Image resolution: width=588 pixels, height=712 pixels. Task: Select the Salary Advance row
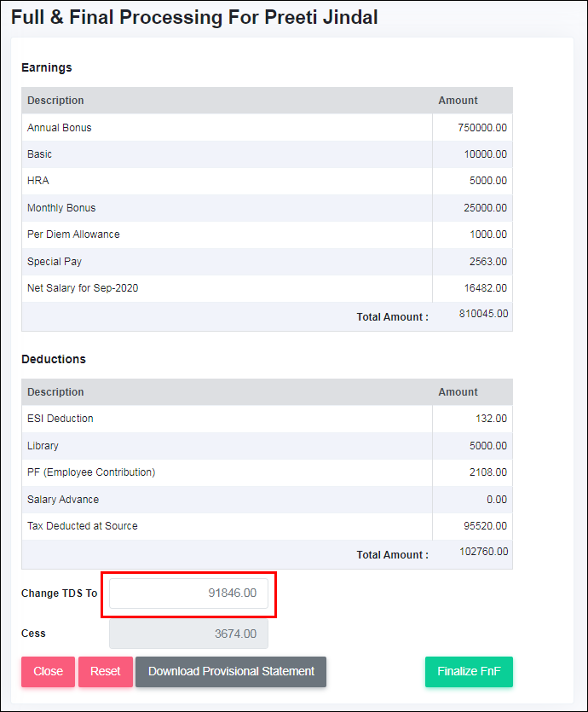point(268,500)
